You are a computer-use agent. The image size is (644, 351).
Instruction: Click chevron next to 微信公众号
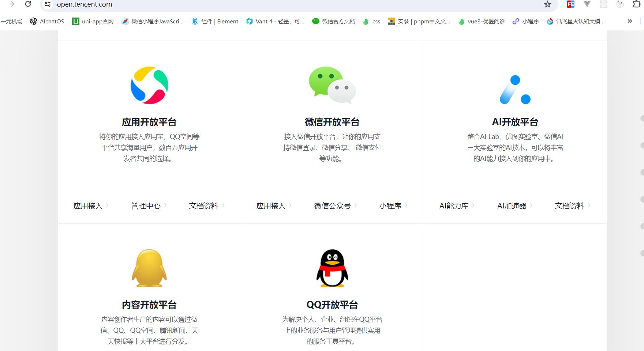tap(356, 205)
